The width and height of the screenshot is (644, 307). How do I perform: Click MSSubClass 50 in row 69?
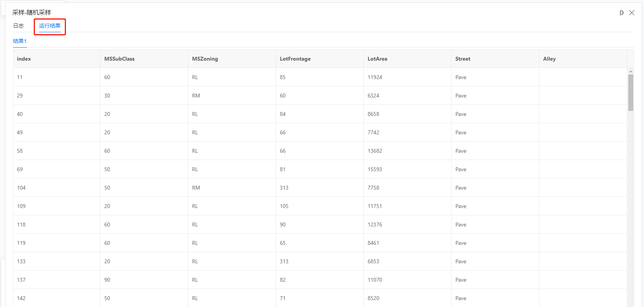click(x=107, y=169)
